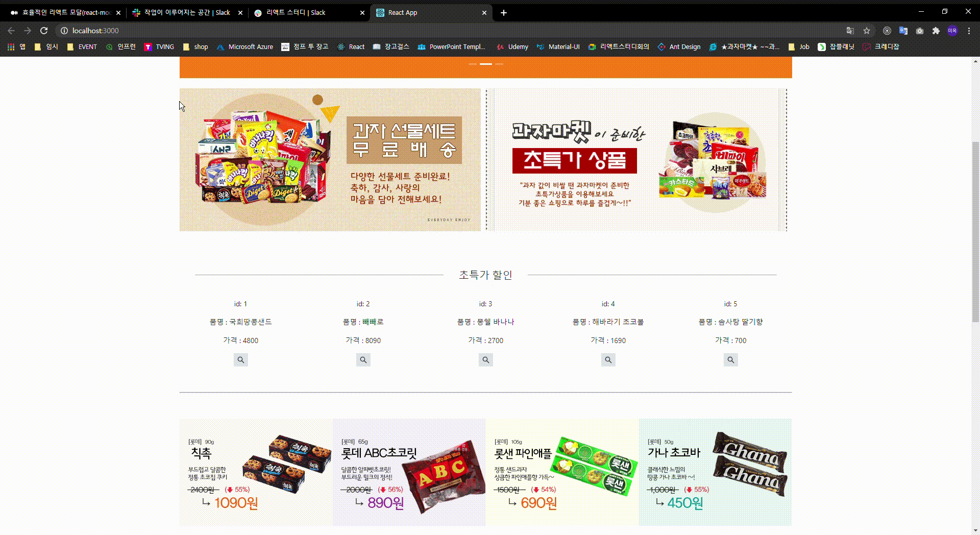Click magnifier icon under 솜사탕 딸기향
This screenshot has height=535, width=980.
730,360
